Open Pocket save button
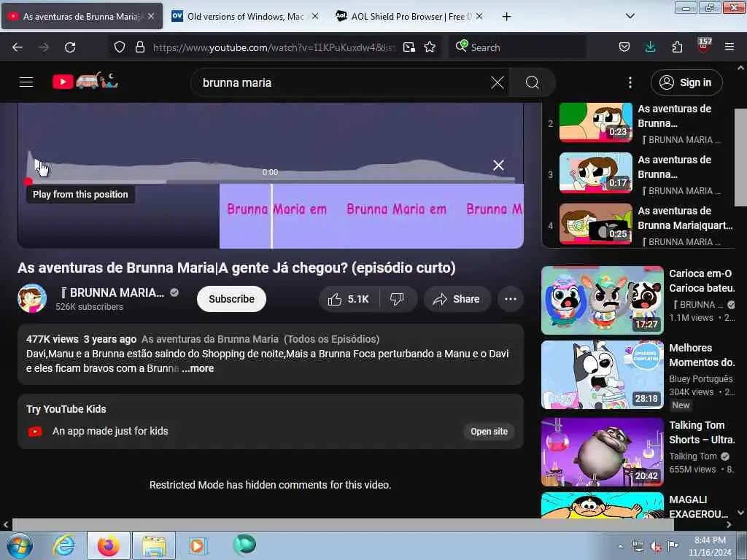The image size is (747, 560). pos(624,47)
